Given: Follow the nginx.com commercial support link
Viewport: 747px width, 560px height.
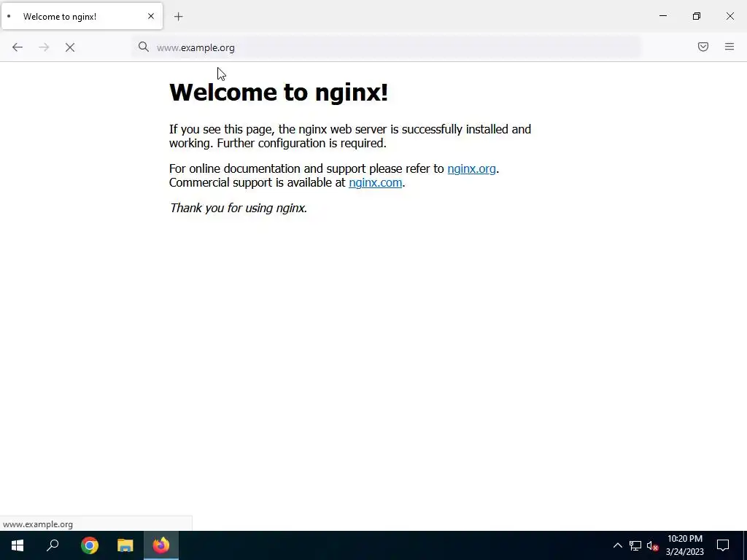Looking at the screenshot, I should coord(376,182).
